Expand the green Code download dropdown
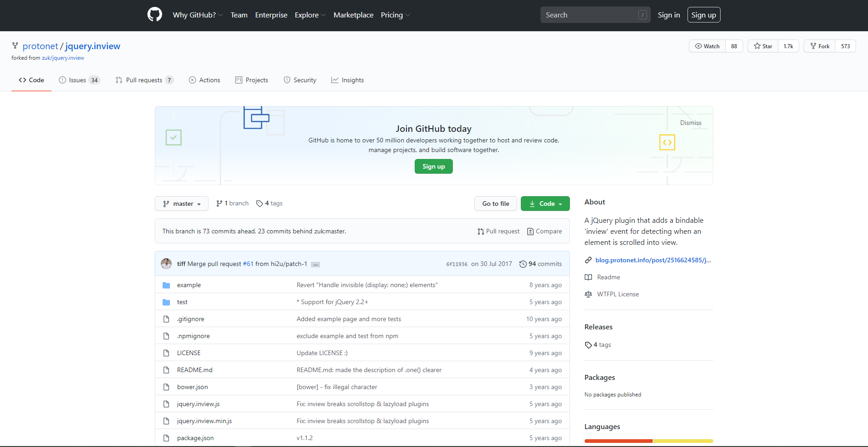868x447 pixels. pos(545,204)
